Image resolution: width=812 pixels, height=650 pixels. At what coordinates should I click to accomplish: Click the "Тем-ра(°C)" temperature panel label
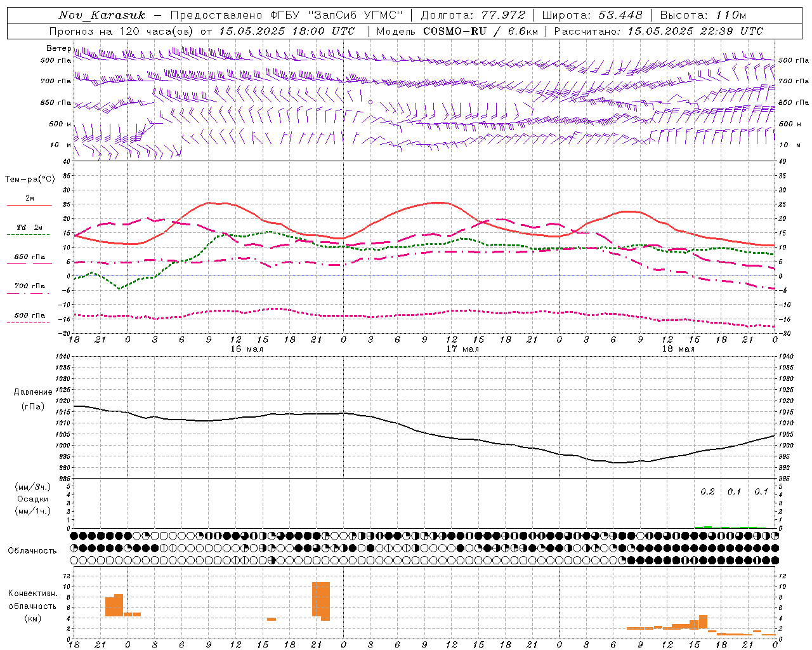point(30,180)
